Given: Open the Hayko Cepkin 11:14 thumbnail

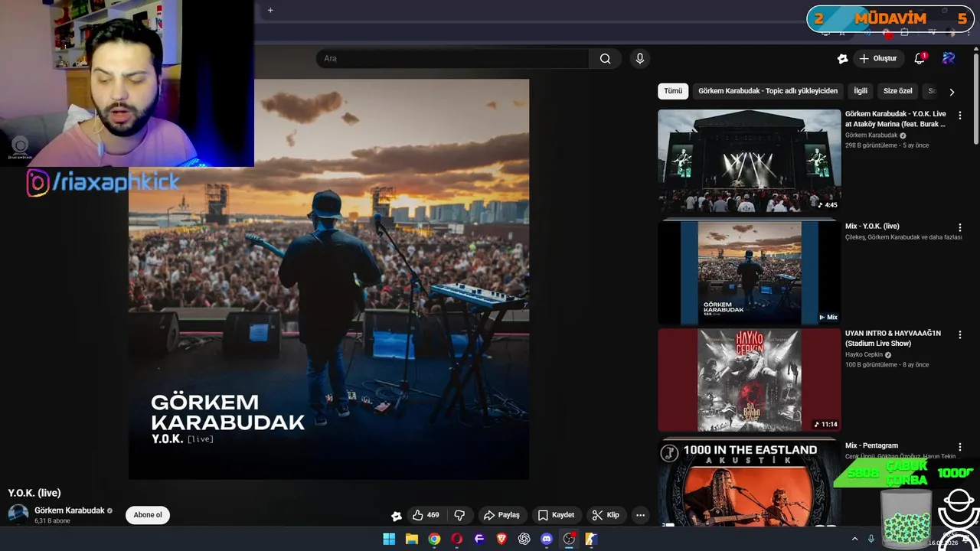Looking at the screenshot, I should point(750,380).
